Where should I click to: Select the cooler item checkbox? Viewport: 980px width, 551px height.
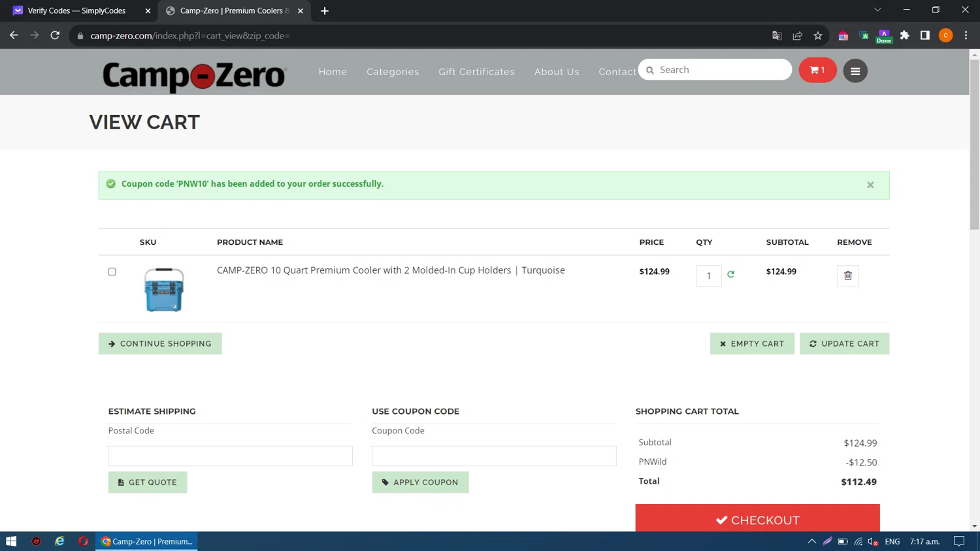tap(112, 272)
